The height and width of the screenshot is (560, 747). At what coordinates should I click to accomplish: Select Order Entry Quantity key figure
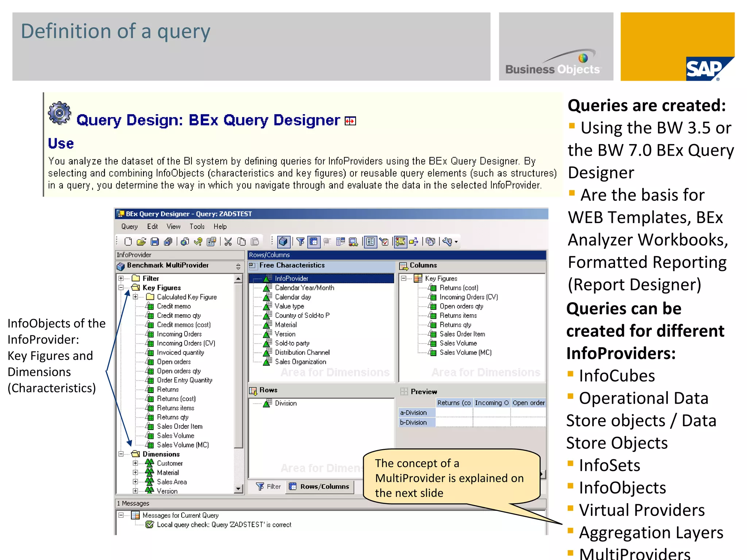(x=184, y=380)
